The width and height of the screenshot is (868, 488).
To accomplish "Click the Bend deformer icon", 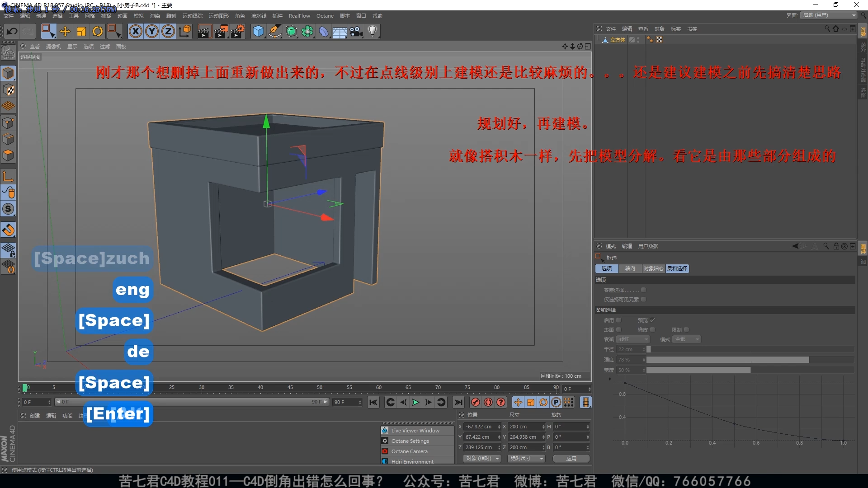I will click(x=324, y=31).
